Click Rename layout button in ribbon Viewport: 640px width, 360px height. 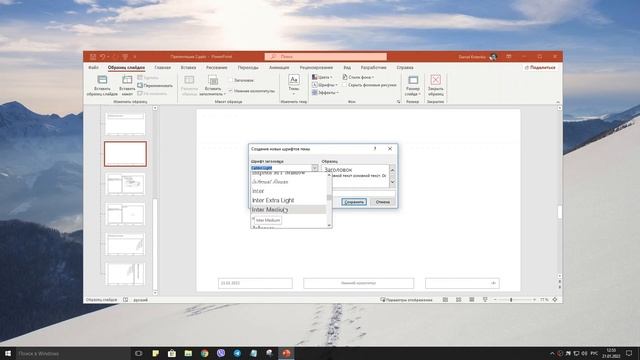pyautogui.click(x=155, y=86)
